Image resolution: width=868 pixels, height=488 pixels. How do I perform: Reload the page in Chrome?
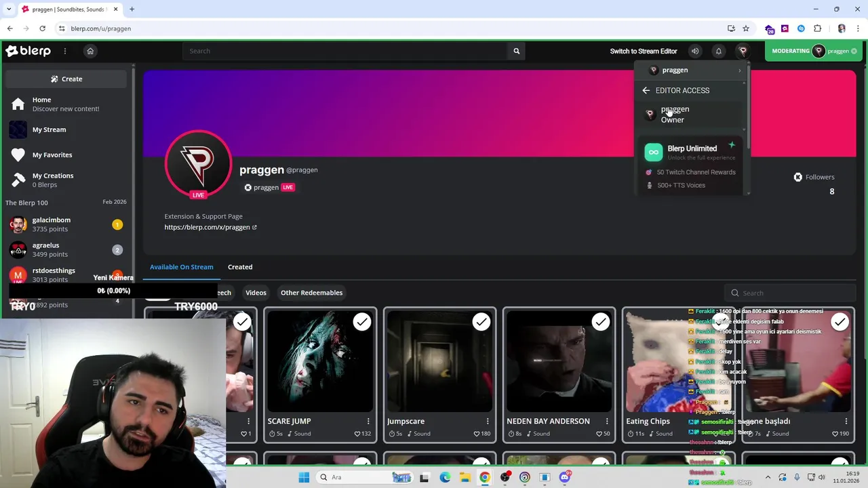[x=42, y=28]
